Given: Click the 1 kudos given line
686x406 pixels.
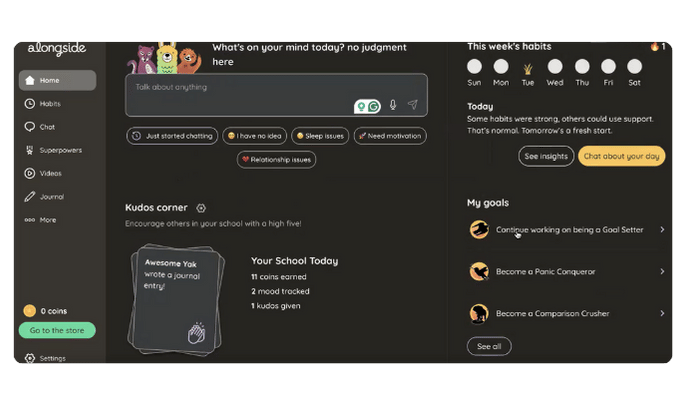Looking at the screenshot, I should [x=276, y=306].
